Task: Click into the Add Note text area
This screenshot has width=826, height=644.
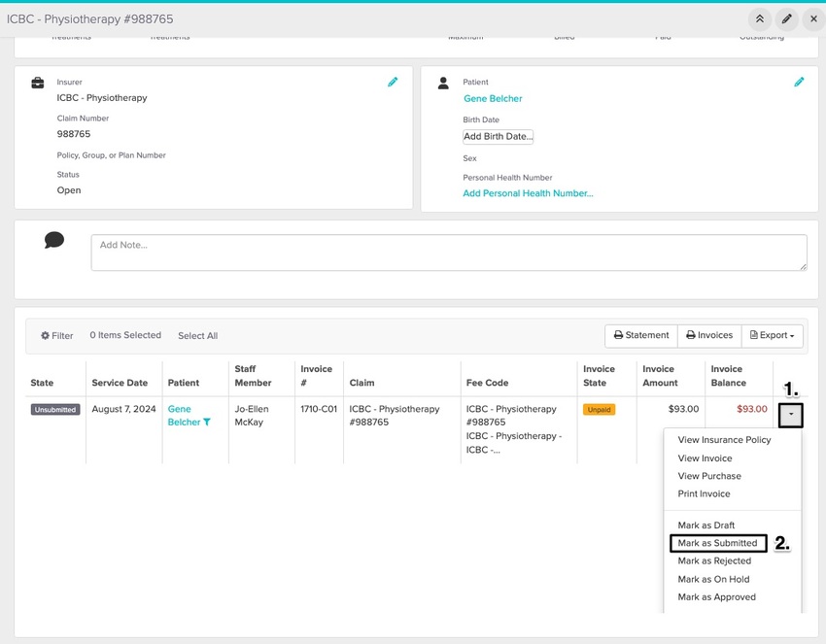Action: click(x=449, y=253)
